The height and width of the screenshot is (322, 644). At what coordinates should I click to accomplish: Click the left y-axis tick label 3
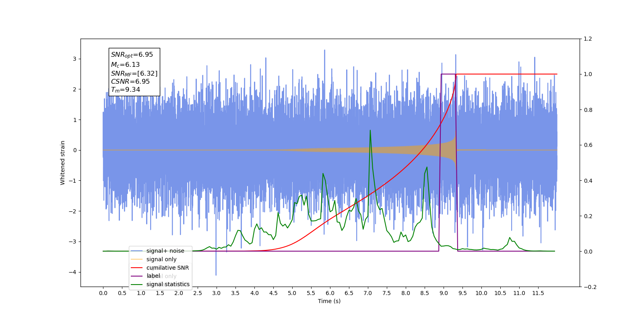74,59
